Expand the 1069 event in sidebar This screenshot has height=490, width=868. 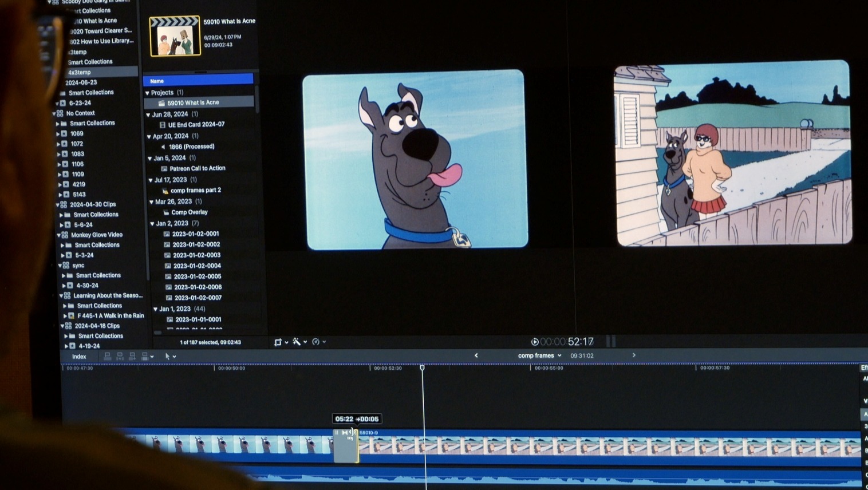click(58, 133)
